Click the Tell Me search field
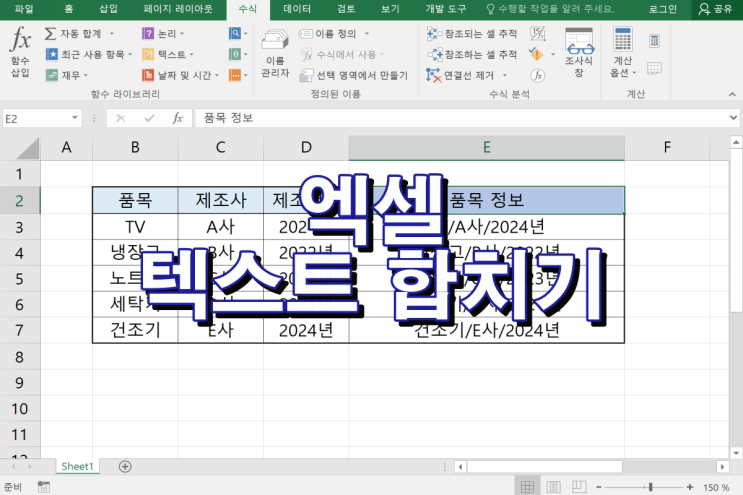743x495 pixels. point(551,9)
